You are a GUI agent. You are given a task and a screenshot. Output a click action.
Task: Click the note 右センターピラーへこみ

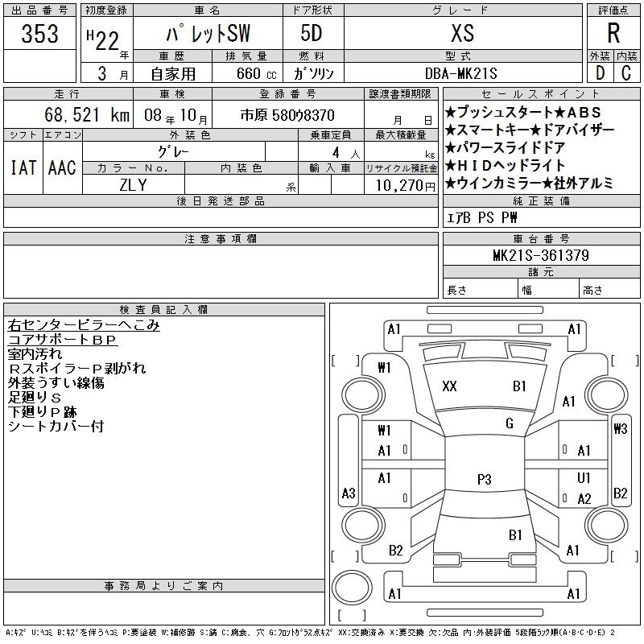click(84, 325)
